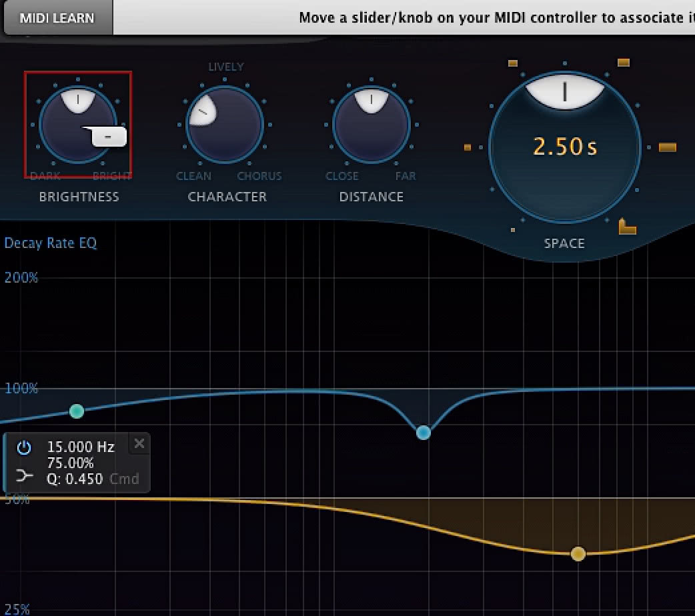Click the LIVELY label above Character
The image size is (695, 616).
pyautogui.click(x=226, y=67)
